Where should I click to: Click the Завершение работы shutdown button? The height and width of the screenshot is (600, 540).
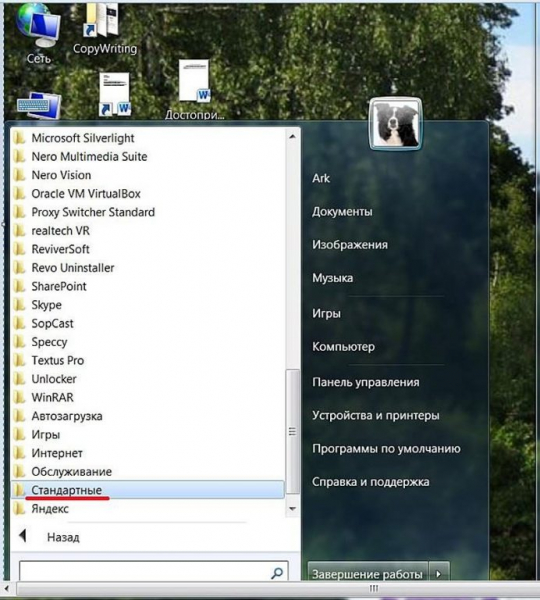(x=367, y=573)
